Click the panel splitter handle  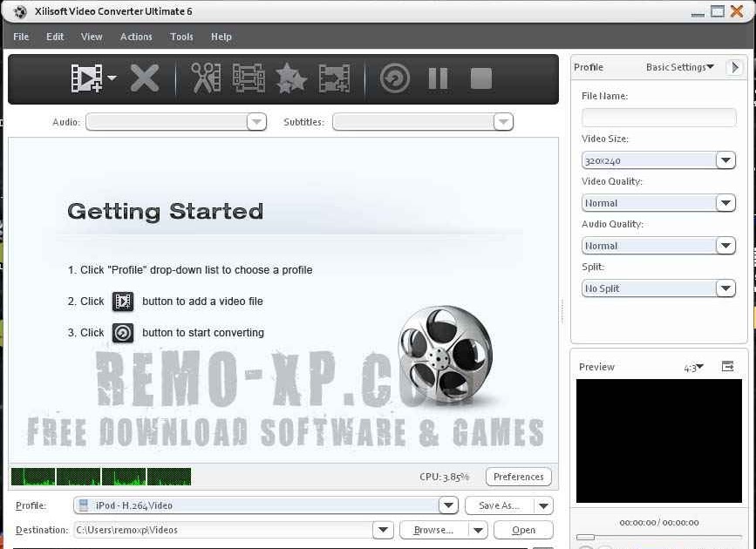562,311
